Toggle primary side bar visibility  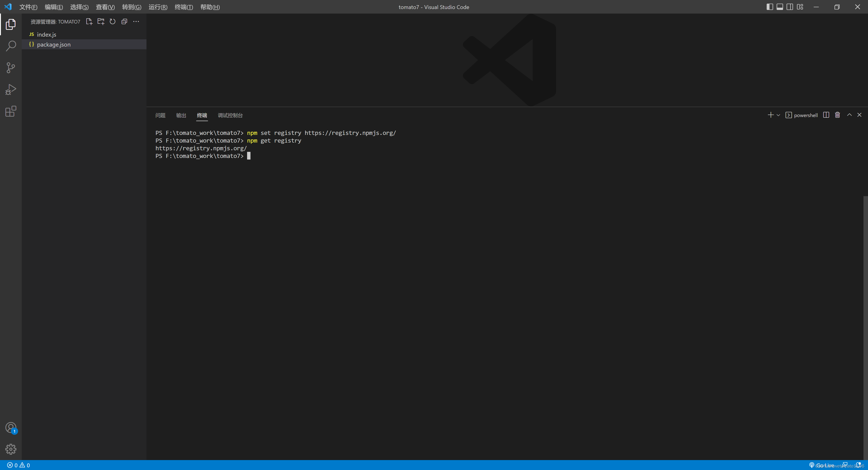pyautogui.click(x=770, y=7)
